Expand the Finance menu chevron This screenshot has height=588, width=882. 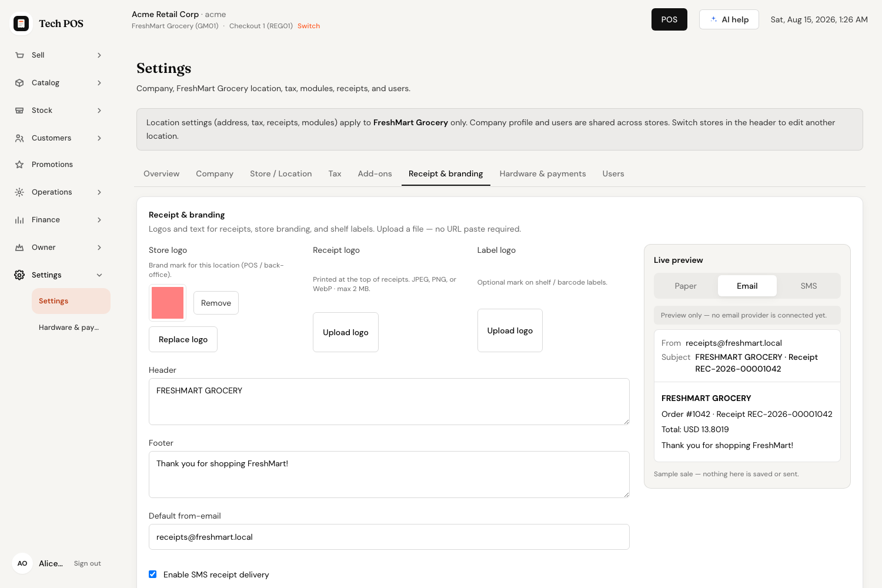click(x=99, y=220)
